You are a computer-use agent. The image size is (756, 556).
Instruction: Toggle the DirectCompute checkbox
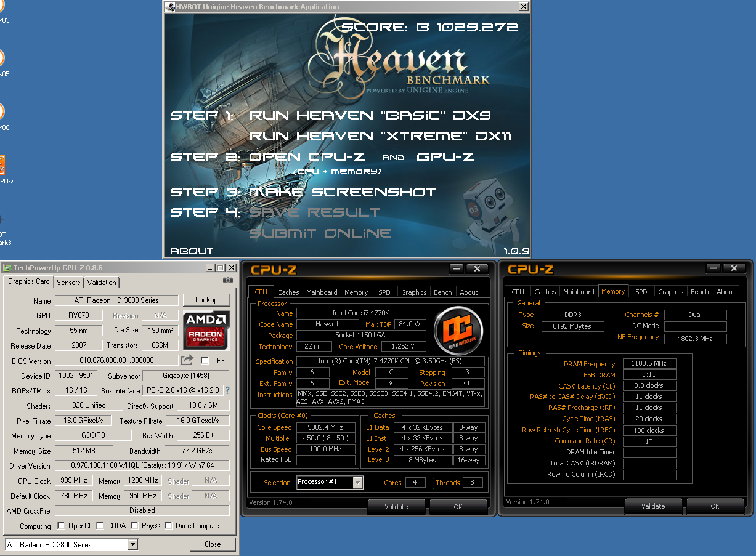pyautogui.click(x=169, y=526)
